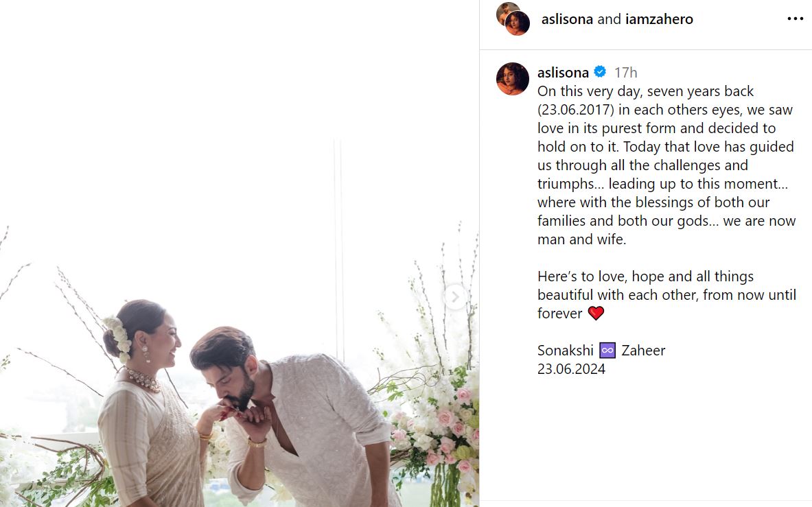Image resolution: width=812 pixels, height=507 pixels.
Task: Click the word 'Sonakshi' in caption
Action: 566,351
